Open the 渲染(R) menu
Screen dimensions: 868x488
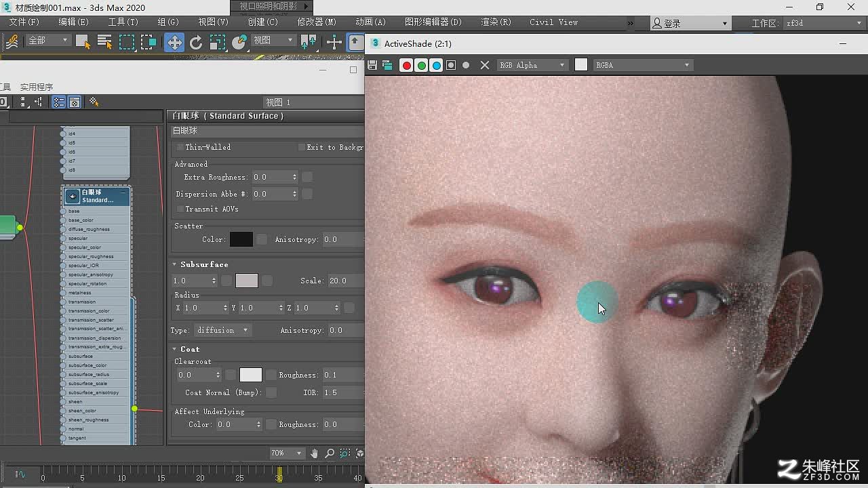(x=496, y=22)
